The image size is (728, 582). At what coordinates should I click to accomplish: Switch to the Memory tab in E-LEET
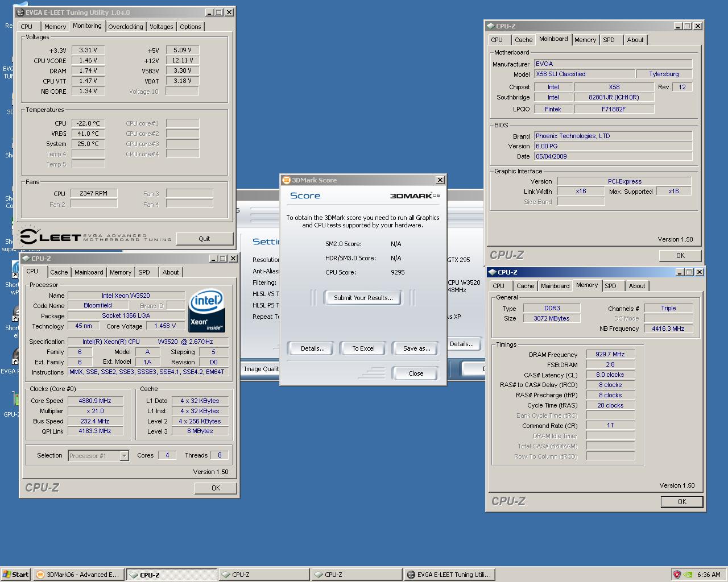[x=55, y=27]
